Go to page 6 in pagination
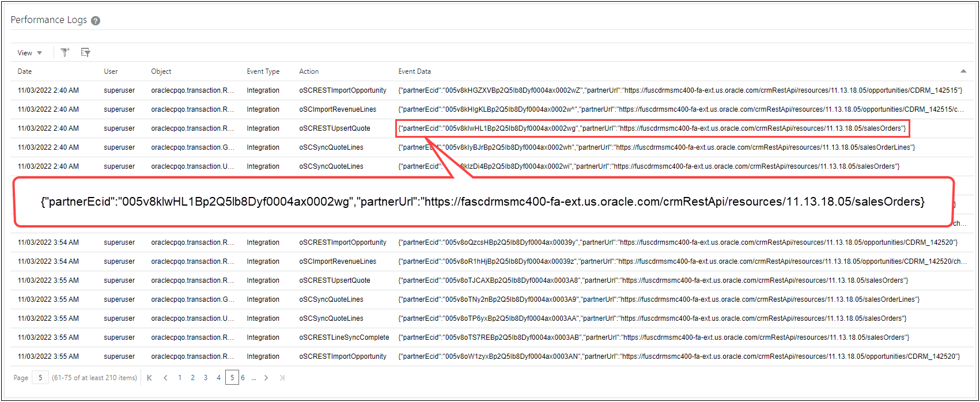The width and height of the screenshot is (980, 402). point(243,378)
